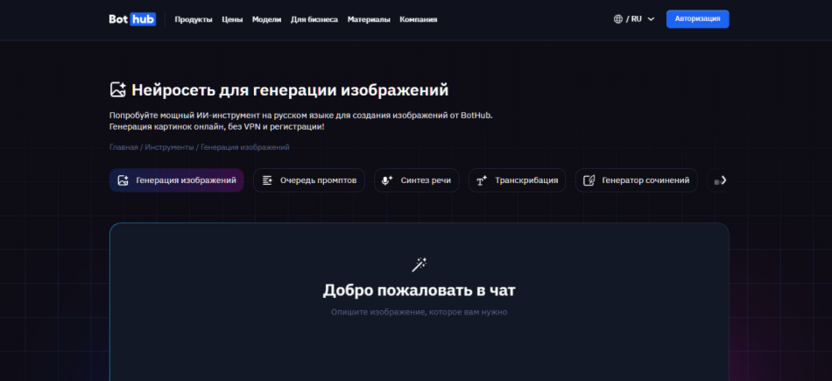Open the Цены page
The height and width of the screenshot is (381, 832).
click(x=232, y=20)
